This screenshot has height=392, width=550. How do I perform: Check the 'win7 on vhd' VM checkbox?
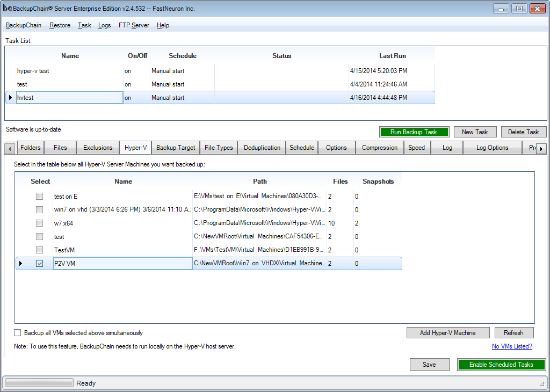coord(39,209)
